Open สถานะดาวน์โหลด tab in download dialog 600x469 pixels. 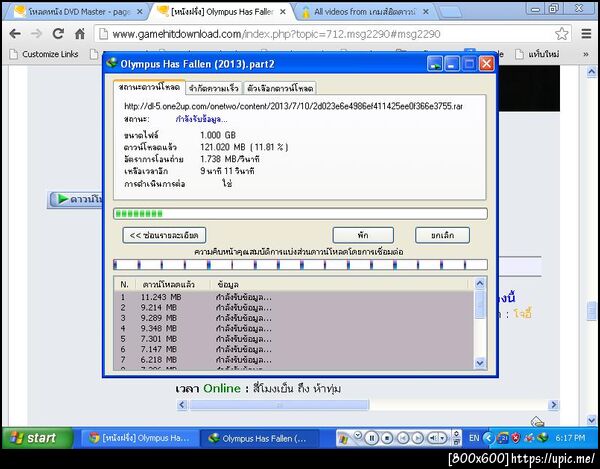coord(149,87)
